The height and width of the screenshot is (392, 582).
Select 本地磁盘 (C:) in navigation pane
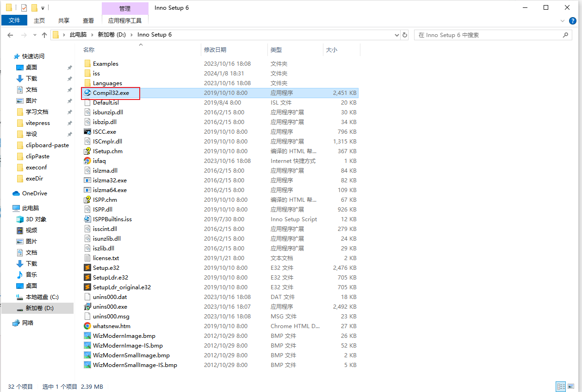(x=42, y=297)
